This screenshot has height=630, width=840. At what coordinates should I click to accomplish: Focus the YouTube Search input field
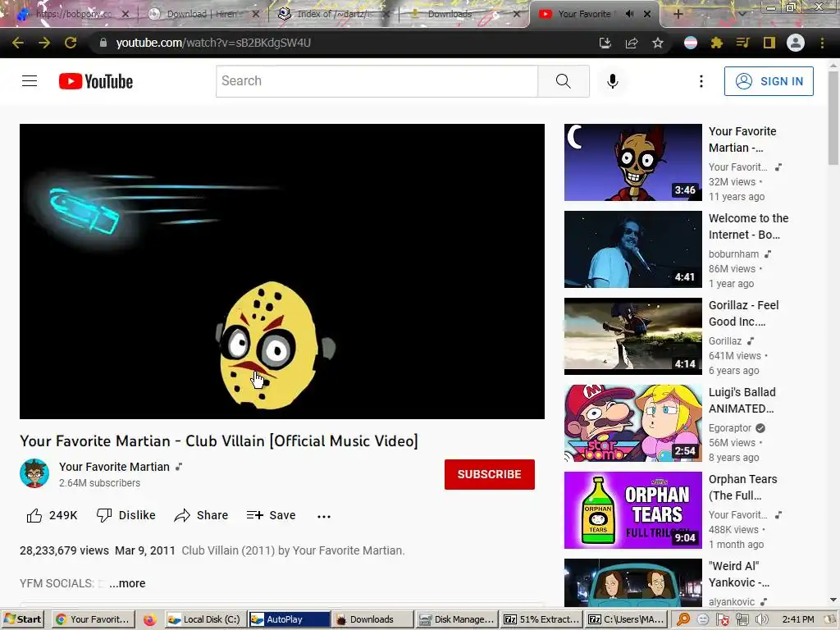click(377, 81)
